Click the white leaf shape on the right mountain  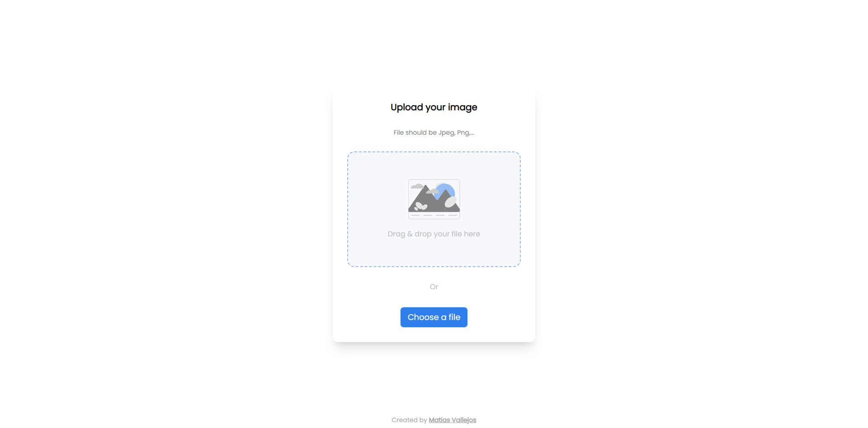point(451,202)
